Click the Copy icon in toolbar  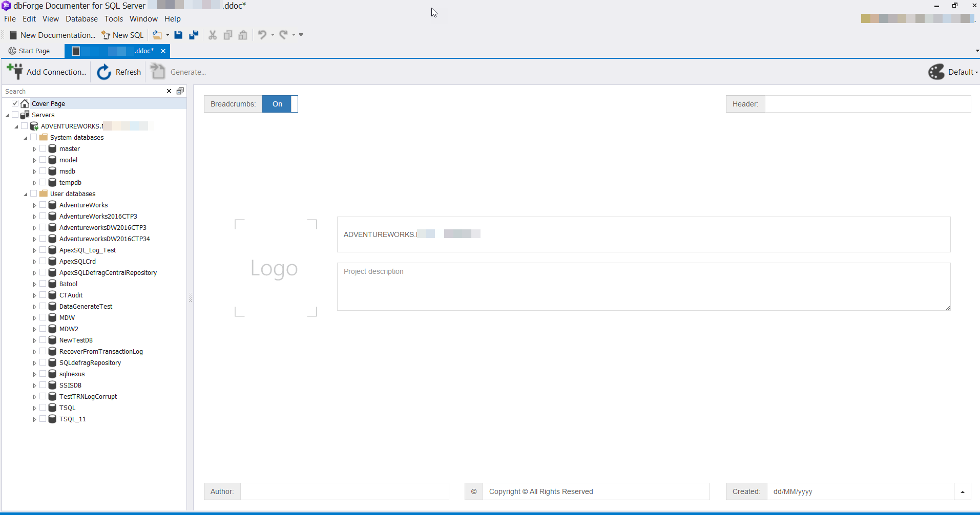tap(228, 35)
